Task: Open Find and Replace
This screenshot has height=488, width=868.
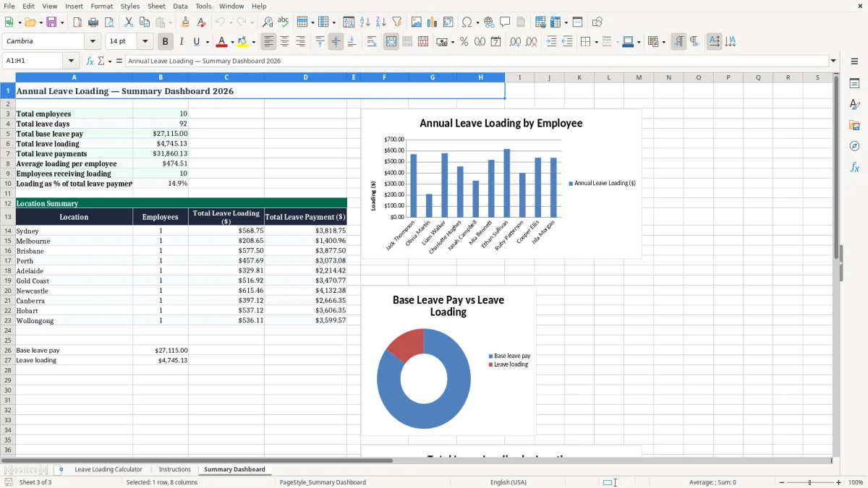Action: click(268, 22)
